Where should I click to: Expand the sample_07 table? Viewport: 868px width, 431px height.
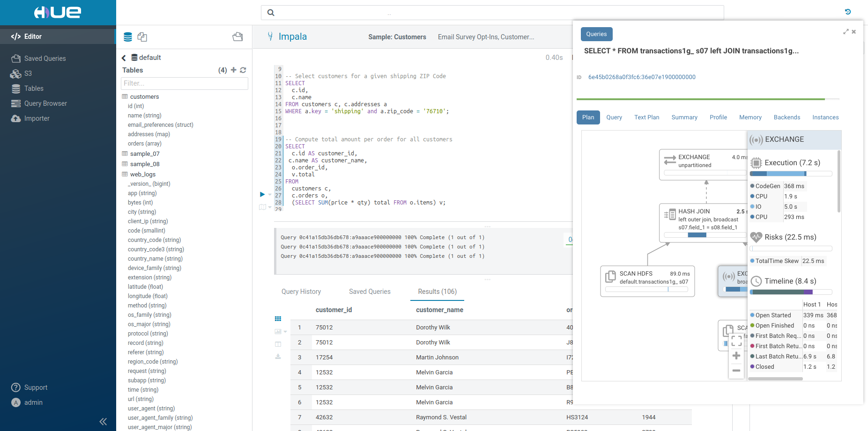(145, 153)
